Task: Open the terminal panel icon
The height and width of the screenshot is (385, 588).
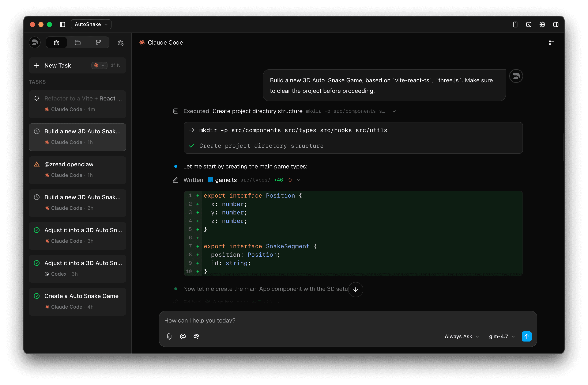Action: tap(529, 24)
